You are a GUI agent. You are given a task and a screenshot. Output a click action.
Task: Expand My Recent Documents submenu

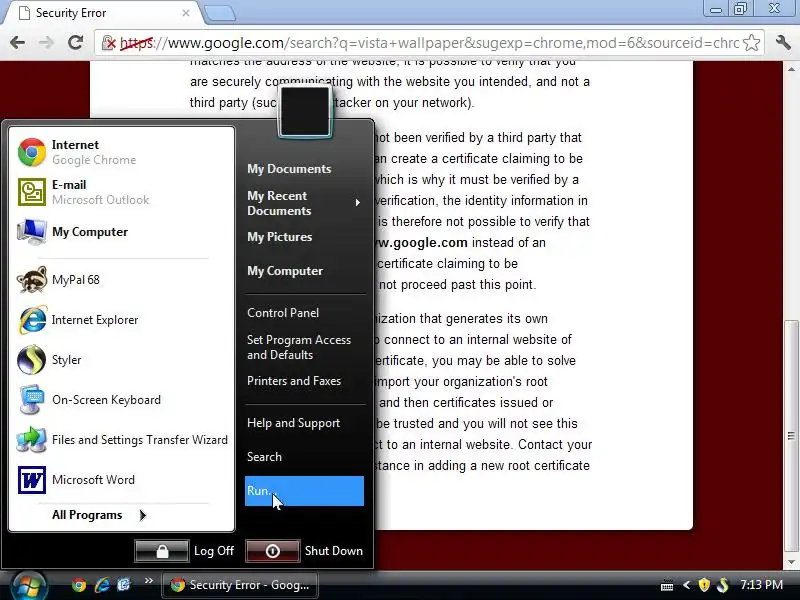click(x=305, y=203)
